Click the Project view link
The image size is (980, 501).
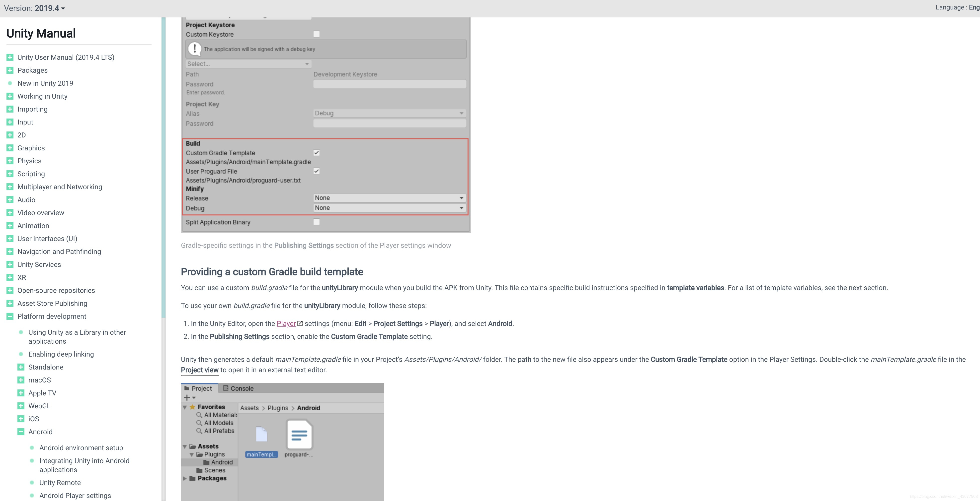pyautogui.click(x=199, y=370)
